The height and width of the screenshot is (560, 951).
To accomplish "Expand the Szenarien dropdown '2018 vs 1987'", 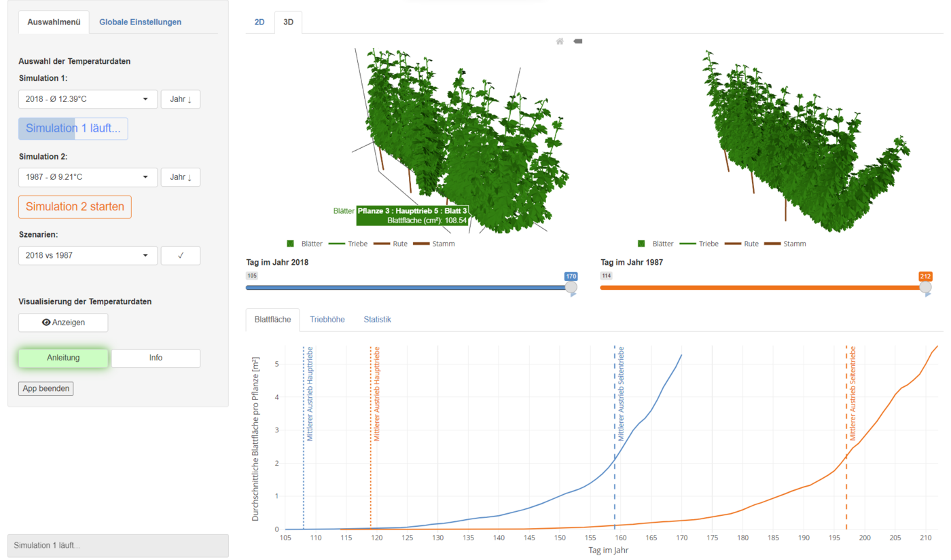I will pyautogui.click(x=88, y=256).
